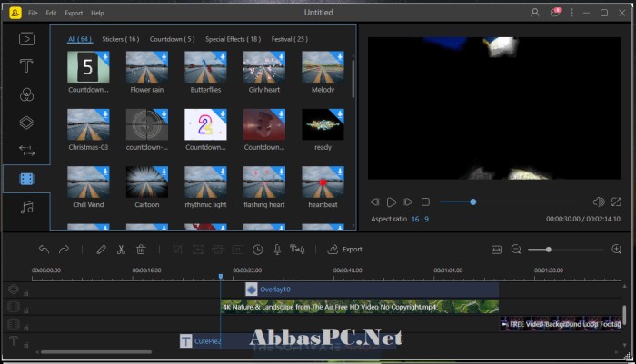The width and height of the screenshot is (636, 364).
Task: Click the Edit pencil tool
Action: (101, 250)
